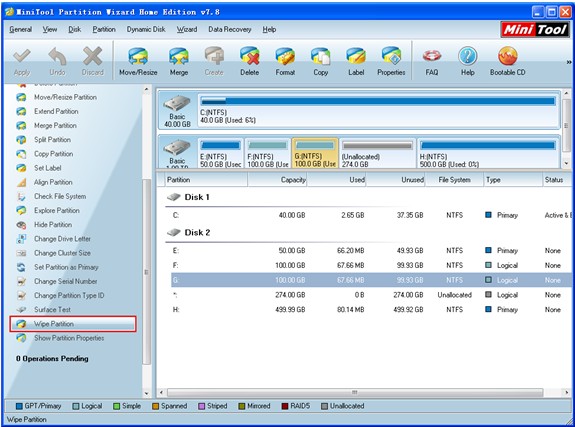Select the H: partition row
Viewport: 575px width, 427px height.
[x=370, y=310]
